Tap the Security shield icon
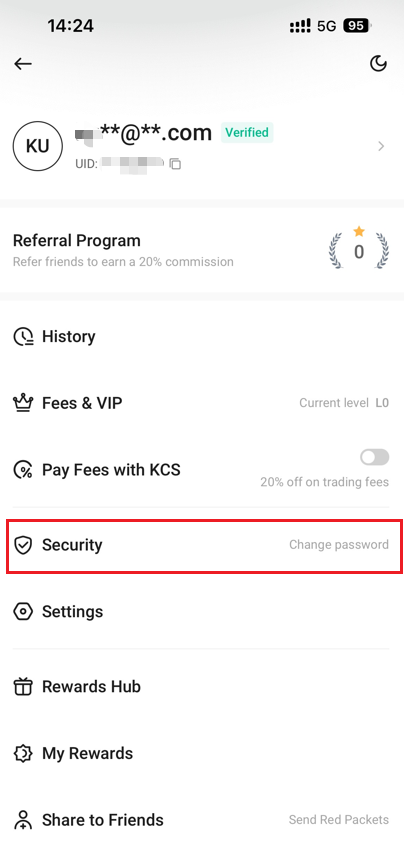 pos(23,545)
